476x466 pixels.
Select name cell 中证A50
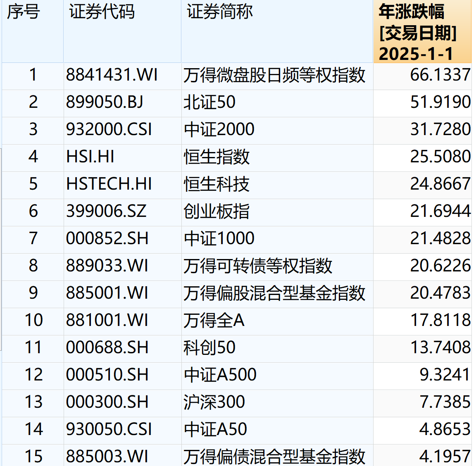pos(277,431)
